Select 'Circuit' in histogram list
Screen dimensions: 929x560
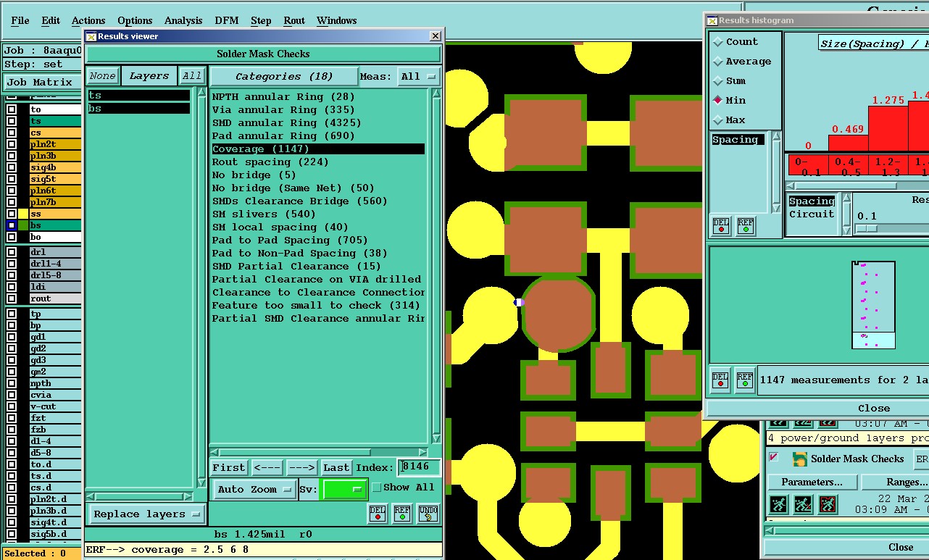pyautogui.click(x=812, y=214)
